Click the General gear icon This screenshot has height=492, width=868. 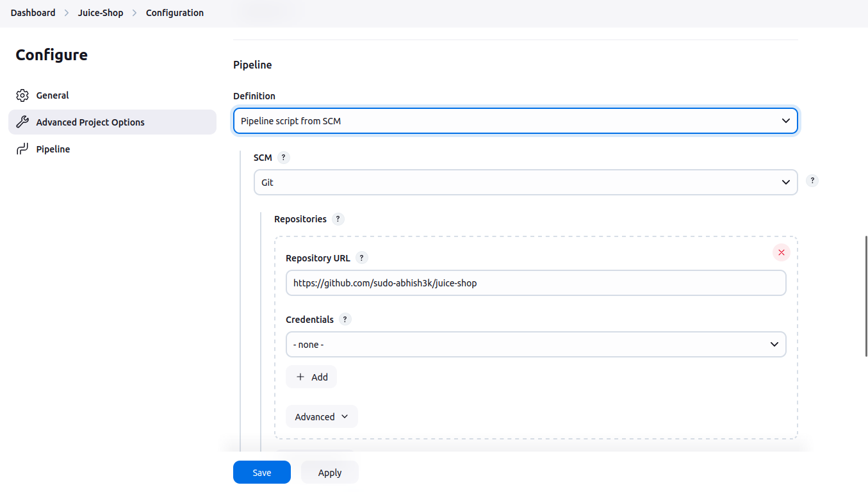coord(22,95)
